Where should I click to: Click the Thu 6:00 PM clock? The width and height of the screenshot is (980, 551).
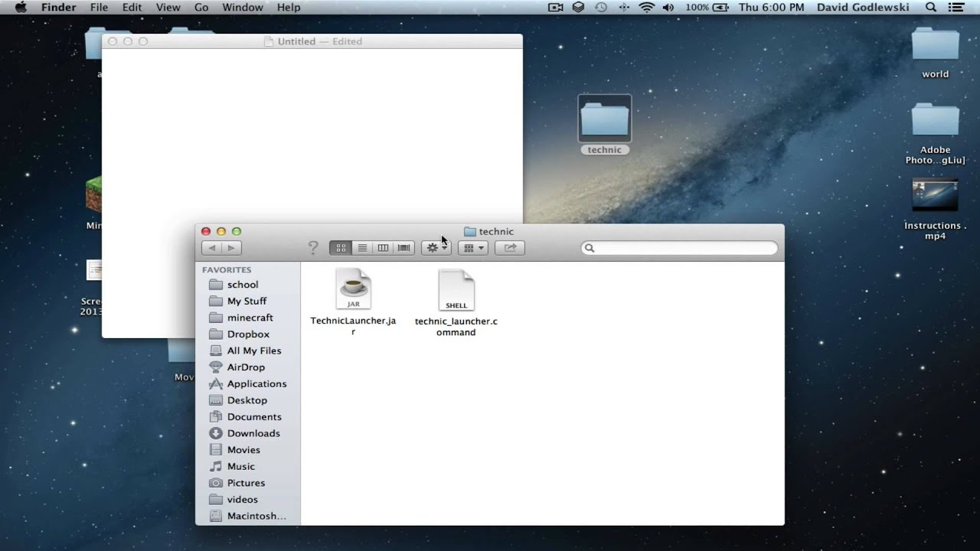[x=772, y=7]
